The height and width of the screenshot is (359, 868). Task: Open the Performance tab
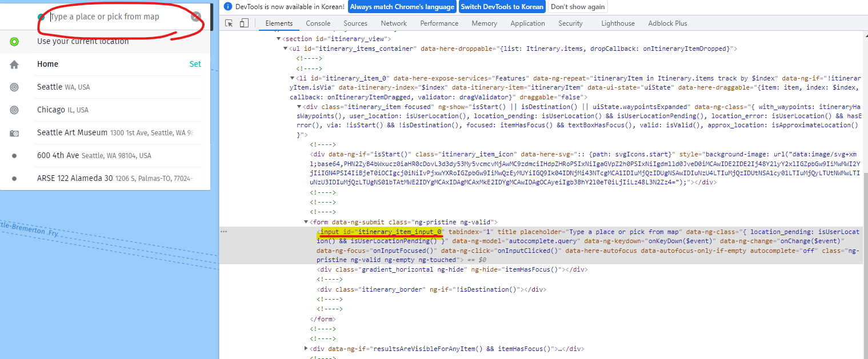click(x=439, y=23)
